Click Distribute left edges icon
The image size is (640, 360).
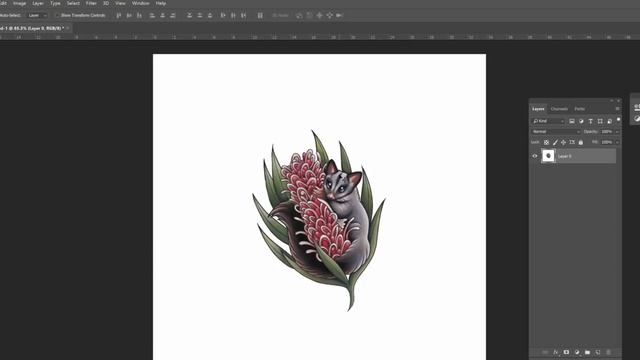coord(223,16)
